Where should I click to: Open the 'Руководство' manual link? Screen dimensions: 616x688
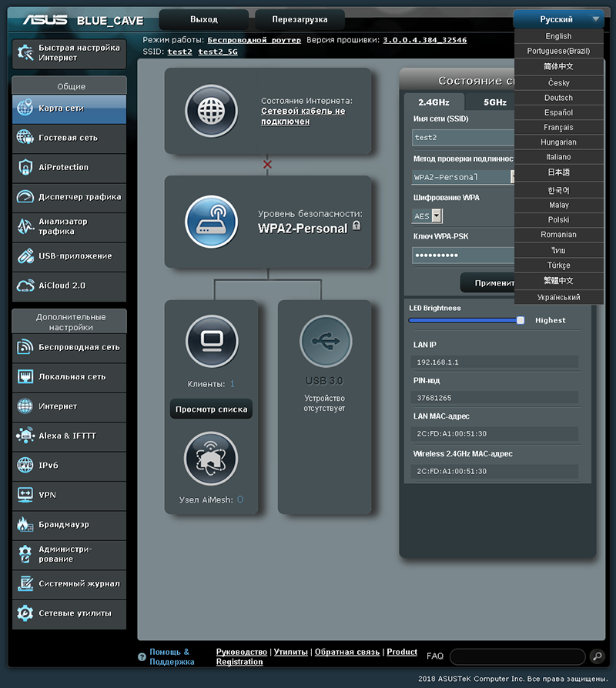(x=242, y=652)
